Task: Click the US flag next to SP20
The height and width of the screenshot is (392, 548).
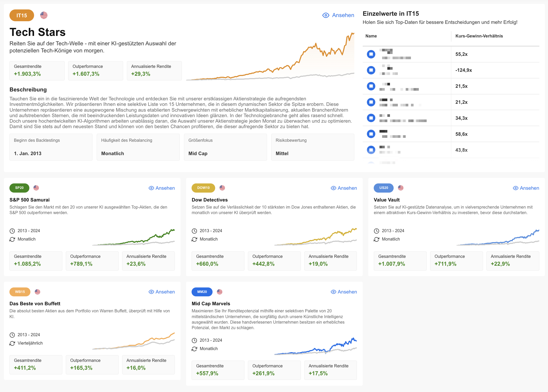Action: [36, 188]
